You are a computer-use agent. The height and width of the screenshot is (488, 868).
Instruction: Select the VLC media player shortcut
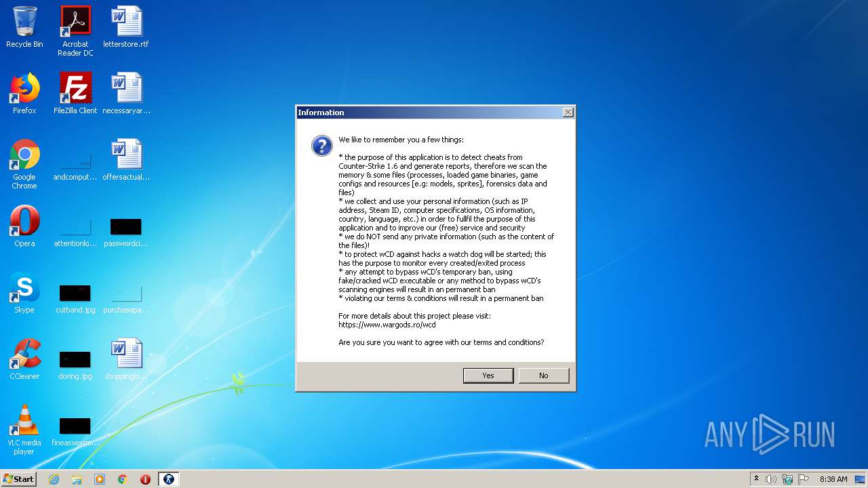[24, 430]
